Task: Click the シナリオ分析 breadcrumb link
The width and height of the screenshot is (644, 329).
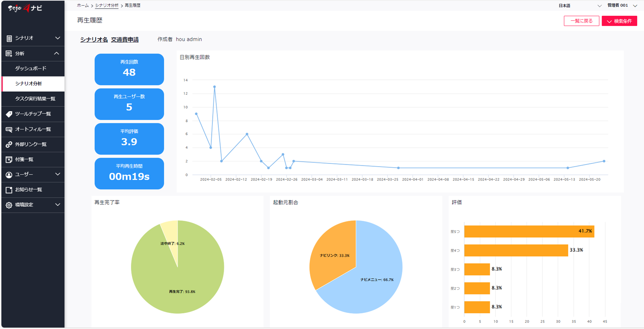Action: click(x=107, y=6)
